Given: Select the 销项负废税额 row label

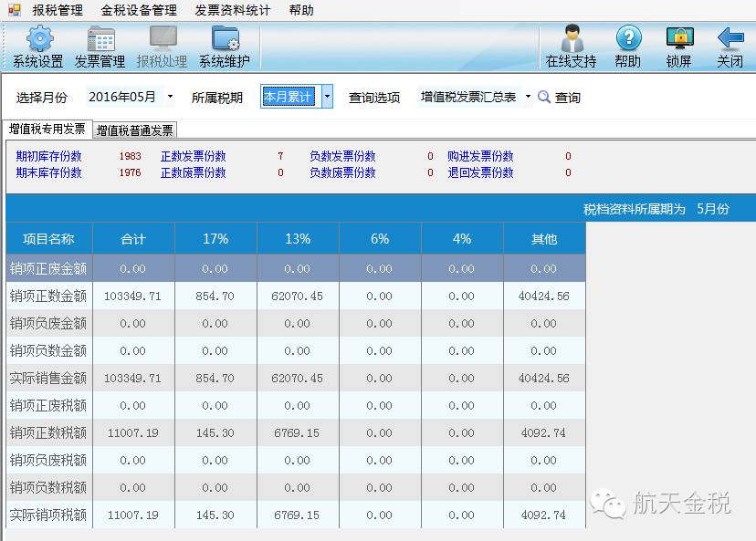Looking at the screenshot, I should 48,460.
